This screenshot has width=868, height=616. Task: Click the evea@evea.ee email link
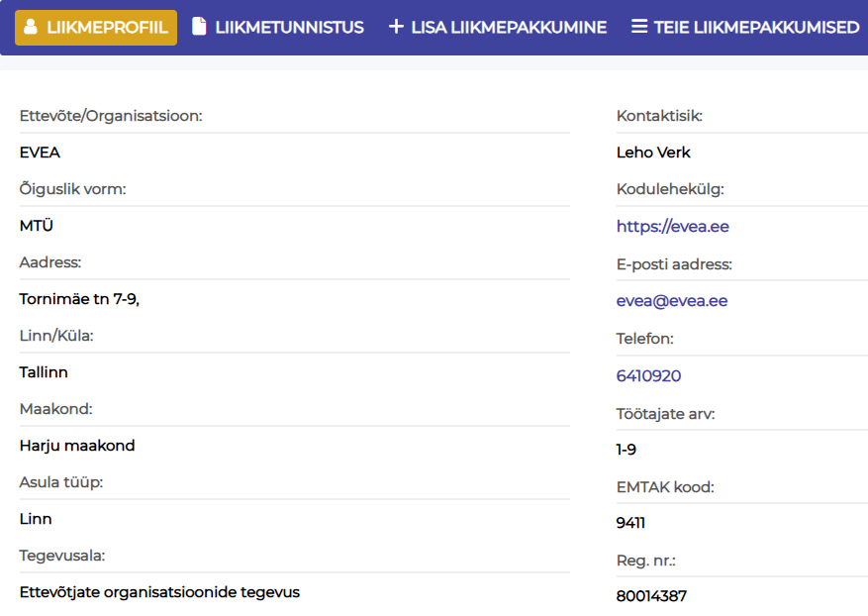click(x=672, y=301)
